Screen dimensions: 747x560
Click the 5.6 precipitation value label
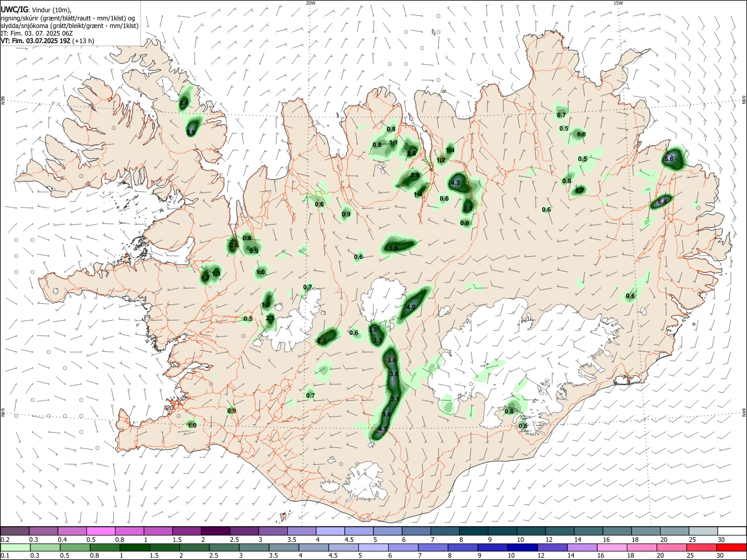[669, 159]
